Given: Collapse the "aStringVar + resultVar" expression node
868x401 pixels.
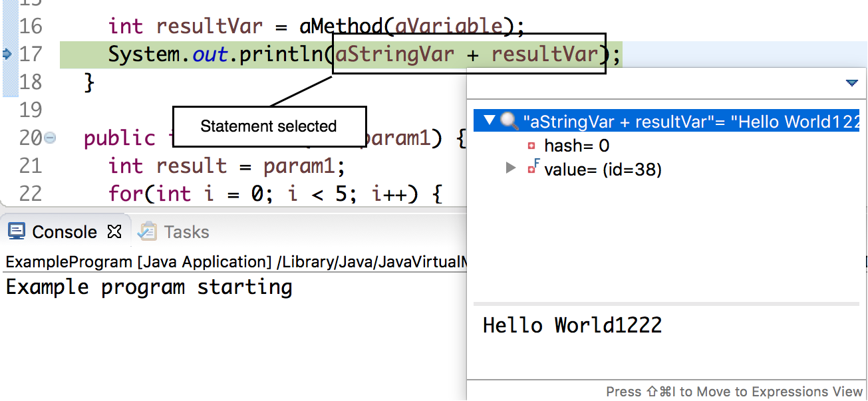Looking at the screenshot, I should 490,121.
